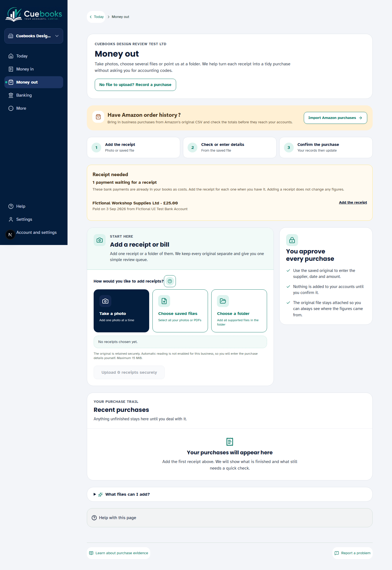Click No file to upload? Record a purchase
The height and width of the screenshot is (570, 392).
pyautogui.click(x=135, y=85)
